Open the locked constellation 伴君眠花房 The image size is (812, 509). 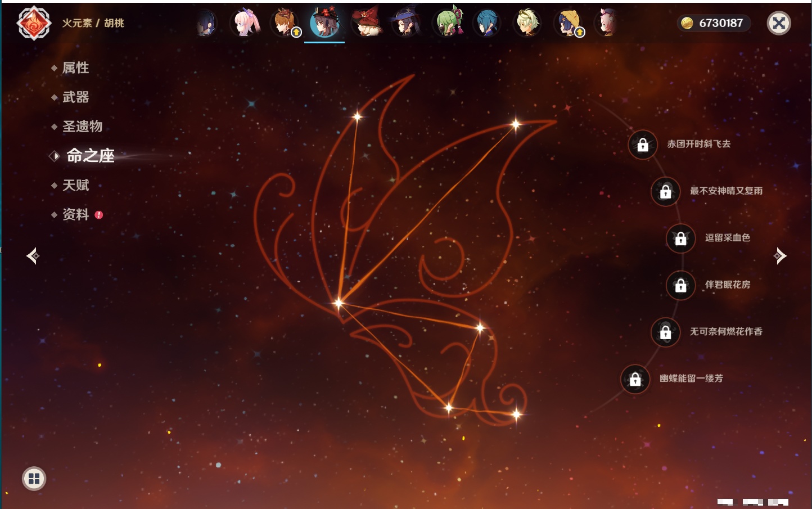pyautogui.click(x=680, y=285)
